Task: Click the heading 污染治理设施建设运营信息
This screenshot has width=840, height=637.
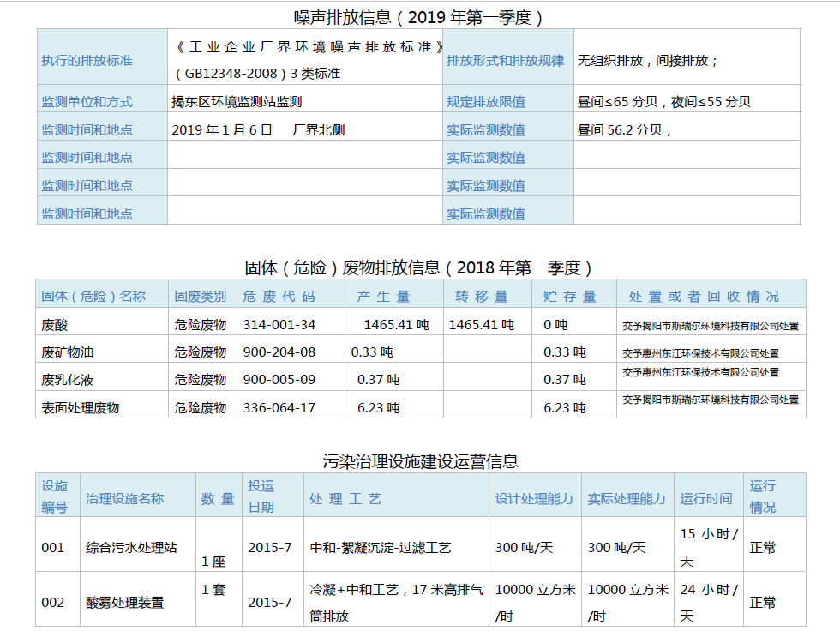Action: [x=421, y=461]
